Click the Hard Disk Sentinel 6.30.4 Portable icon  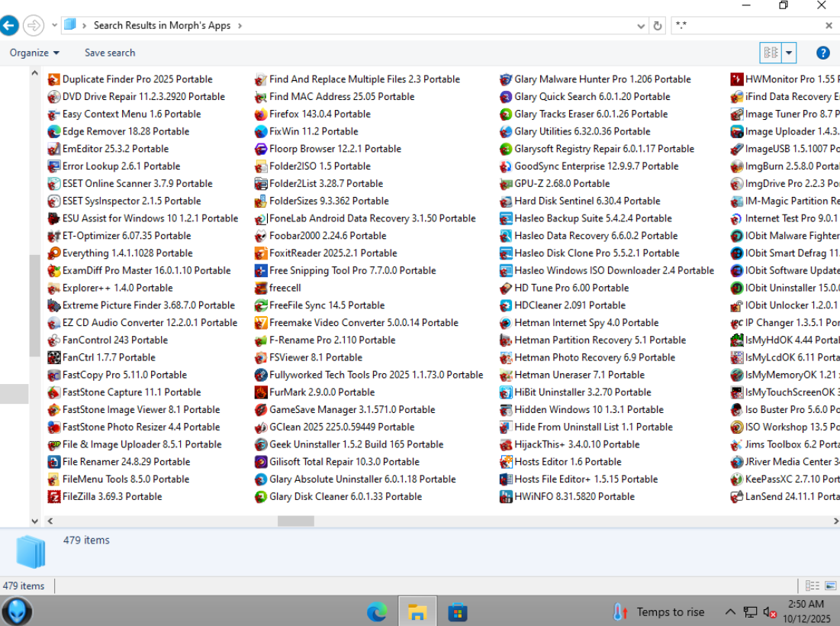506,201
